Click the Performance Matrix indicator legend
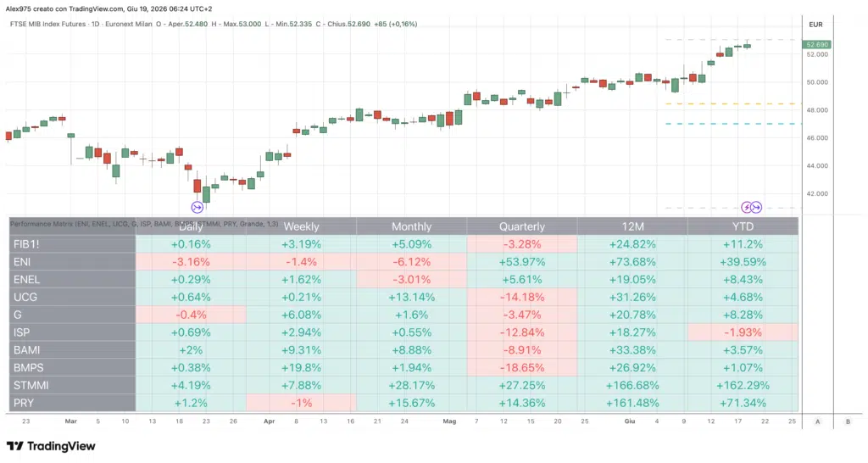 click(x=144, y=224)
